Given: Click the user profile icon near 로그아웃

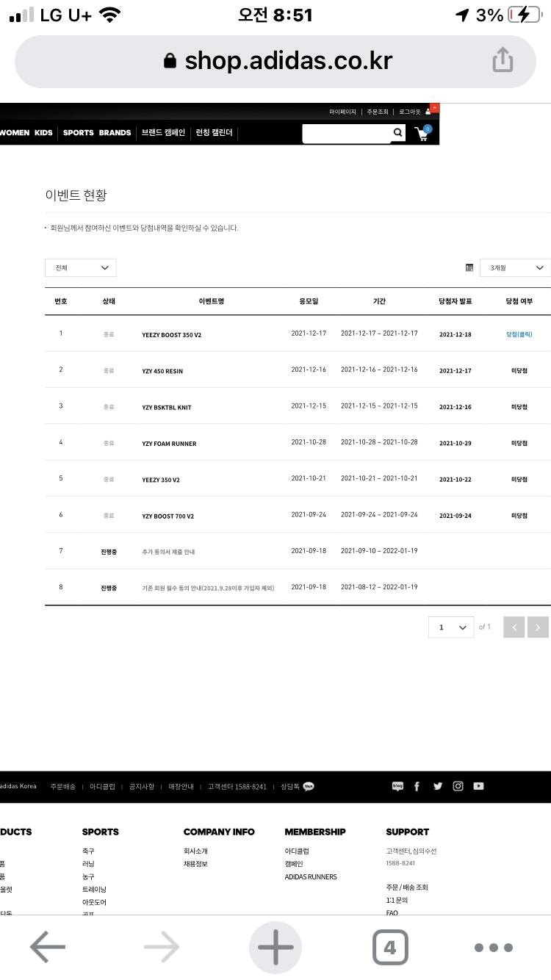Looking at the screenshot, I should tap(428, 112).
